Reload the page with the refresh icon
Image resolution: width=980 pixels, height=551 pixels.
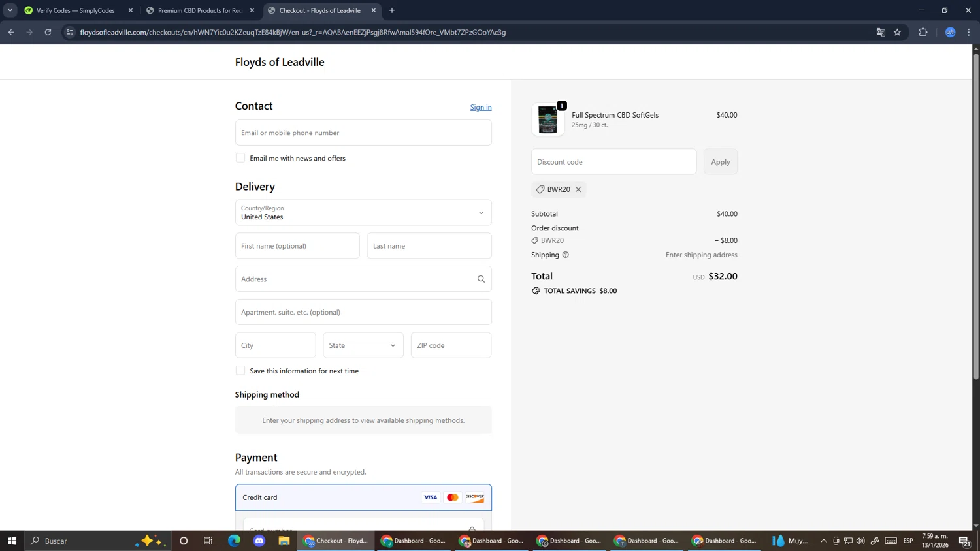click(48, 32)
